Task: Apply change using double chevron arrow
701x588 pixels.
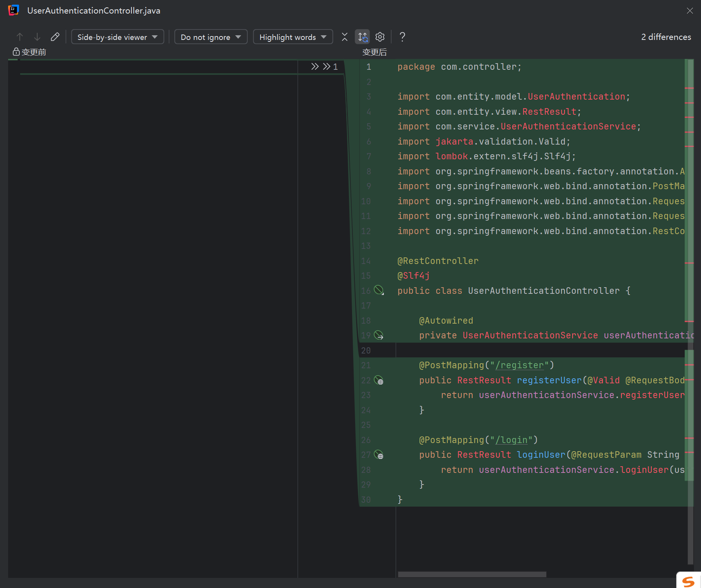Action: coord(315,66)
